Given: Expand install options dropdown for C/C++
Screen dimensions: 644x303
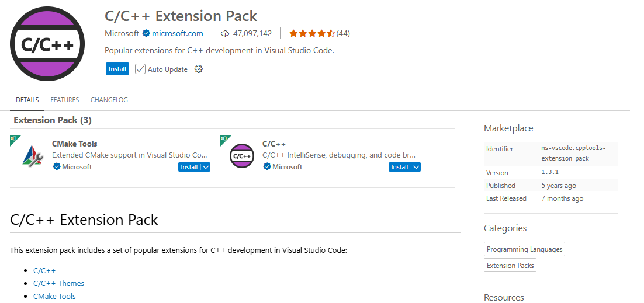Looking at the screenshot, I should pyautogui.click(x=416, y=167).
